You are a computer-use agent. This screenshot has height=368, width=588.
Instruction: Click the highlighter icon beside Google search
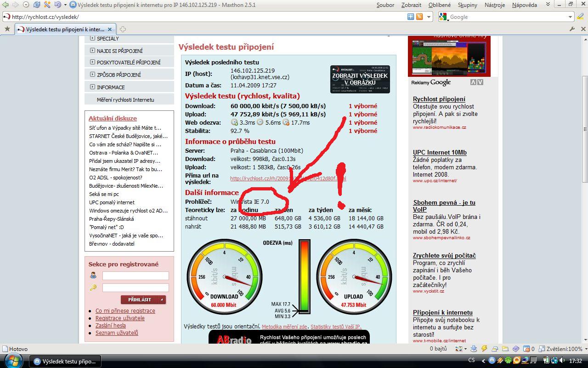click(581, 17)
